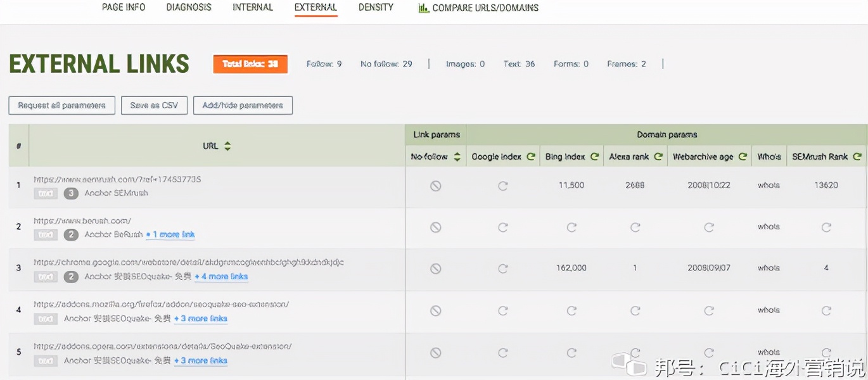Refresh the Google index column header icon
868x380 pixels.
pyautogui.click(x=531, y=156)
